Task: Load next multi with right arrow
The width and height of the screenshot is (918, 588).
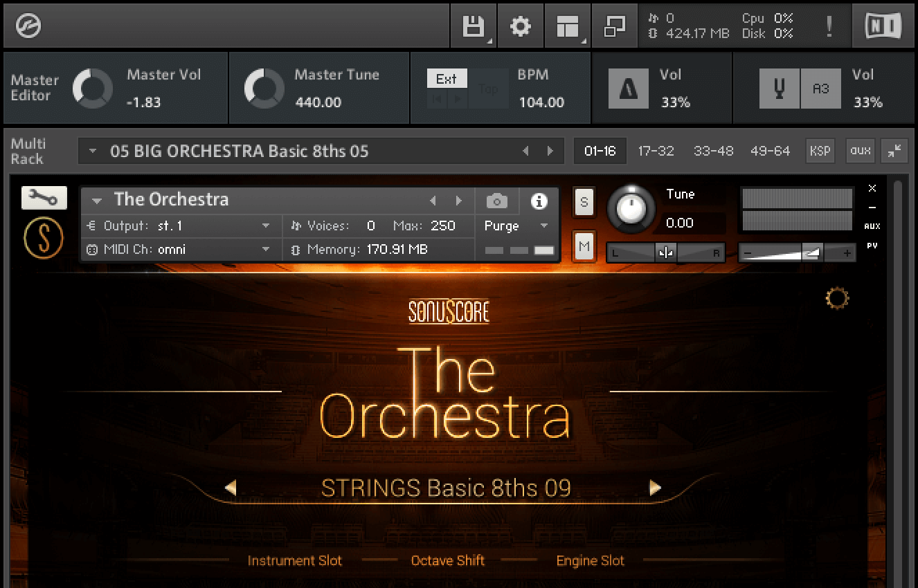Action: coord(550,151)
